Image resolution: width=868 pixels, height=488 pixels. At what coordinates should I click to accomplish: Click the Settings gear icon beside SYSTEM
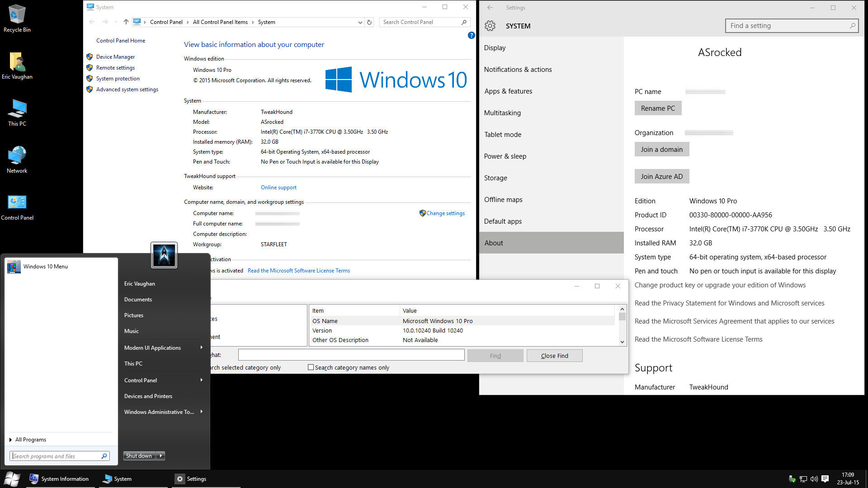(490, 26)
